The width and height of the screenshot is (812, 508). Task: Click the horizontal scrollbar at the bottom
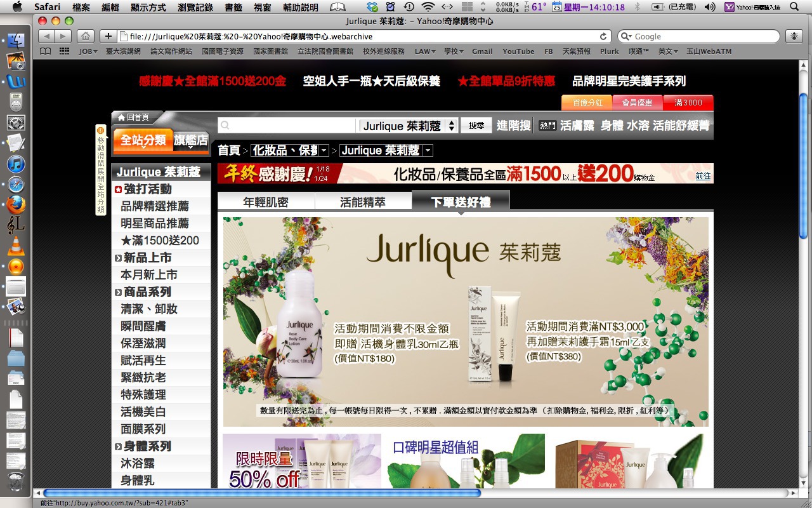coord(261,493)
